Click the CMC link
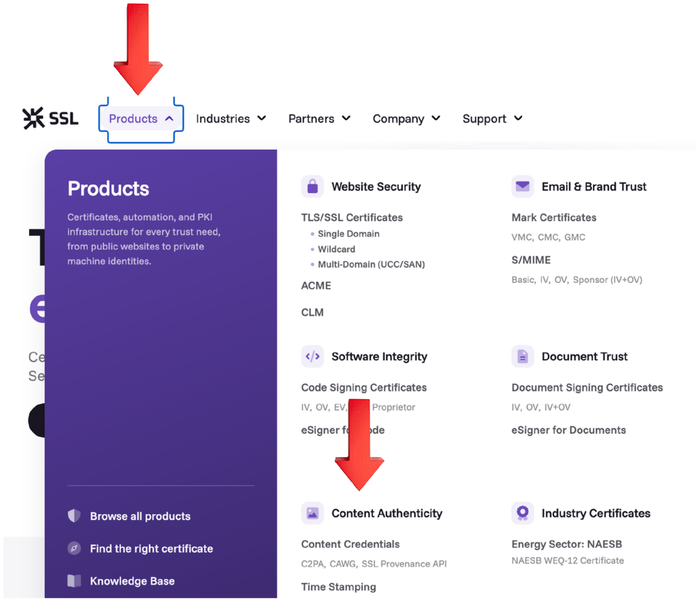The height and width of the screenshot is (602, 700). click(x=548, y=237)
